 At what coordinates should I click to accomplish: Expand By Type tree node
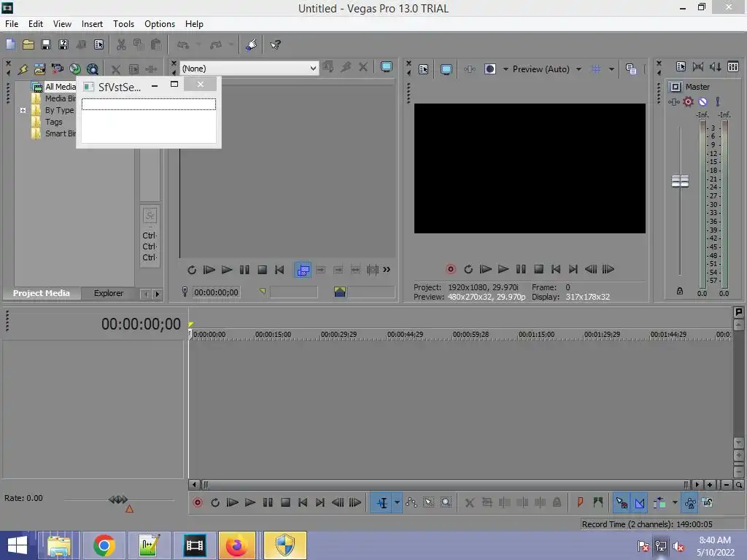(23, 110)
